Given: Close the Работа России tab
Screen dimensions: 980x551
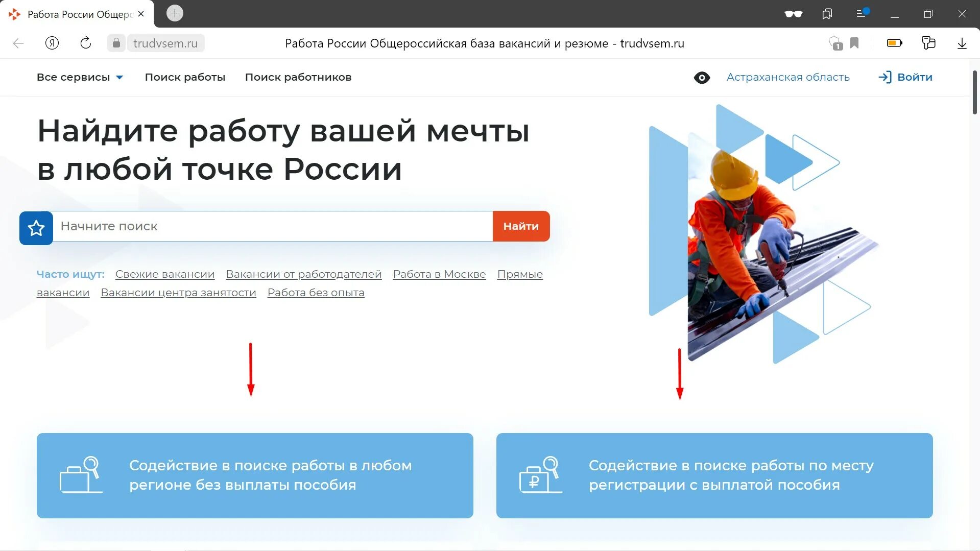Looking at the screenshot, I should point(141,14).
